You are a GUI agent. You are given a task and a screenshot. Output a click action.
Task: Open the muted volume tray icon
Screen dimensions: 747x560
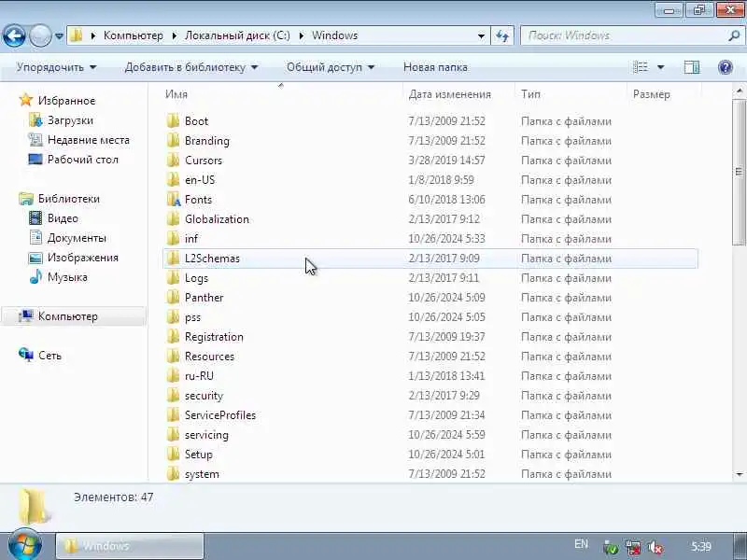[x=656, y=547]
